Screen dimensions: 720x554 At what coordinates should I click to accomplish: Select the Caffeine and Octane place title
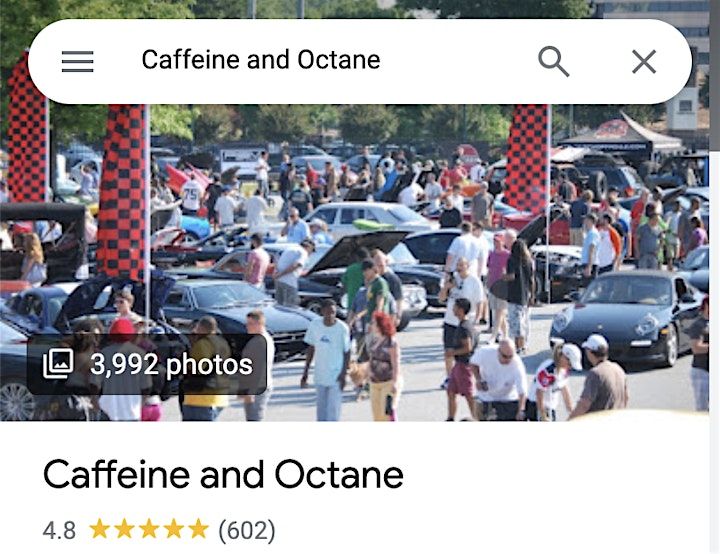coord(223,475)
